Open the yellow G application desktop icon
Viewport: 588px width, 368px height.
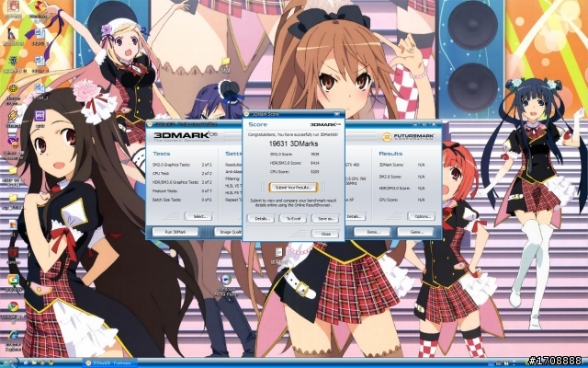click(13, 280)
